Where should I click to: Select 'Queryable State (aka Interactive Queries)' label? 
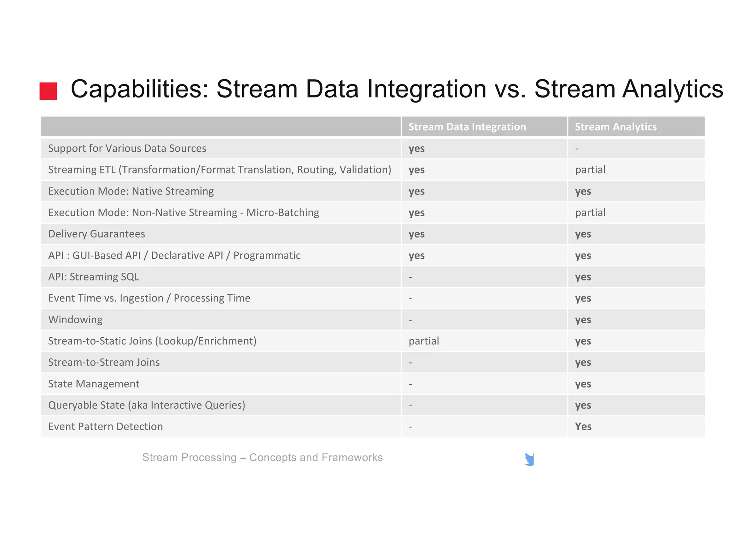[147, 405]
